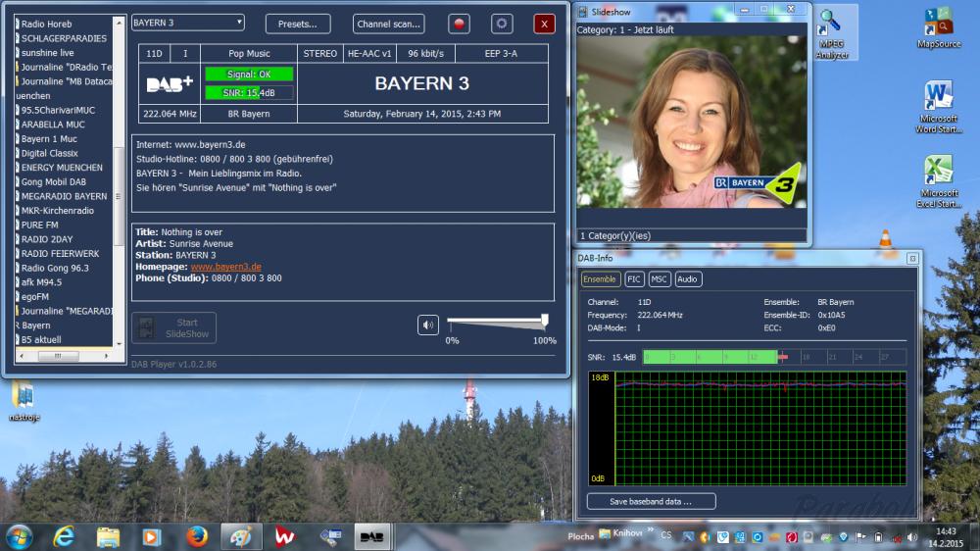The image size is (980, 551).
Task: Click the Start SlideShow button
Action: click(173, 328)
